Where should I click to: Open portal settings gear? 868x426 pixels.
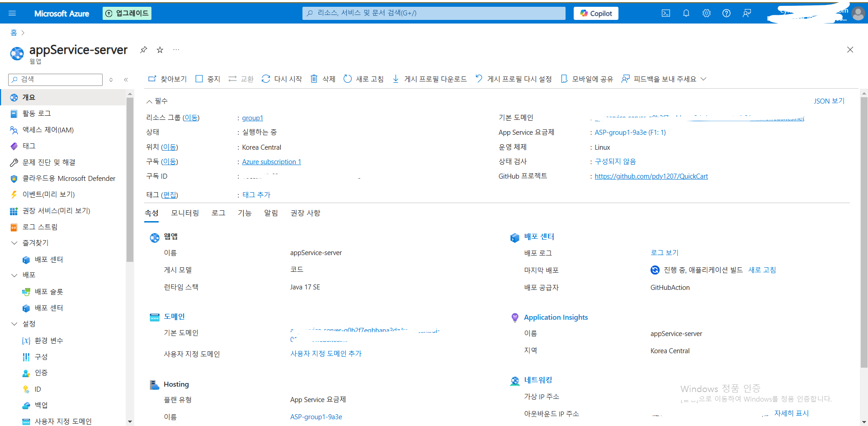coord(706,13)
